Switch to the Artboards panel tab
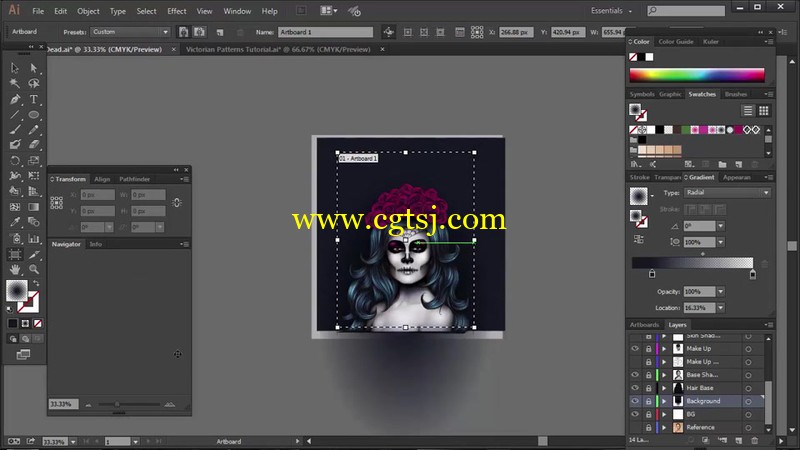Image resolution: width=800 pixels, height=450 pixels. 644,325
